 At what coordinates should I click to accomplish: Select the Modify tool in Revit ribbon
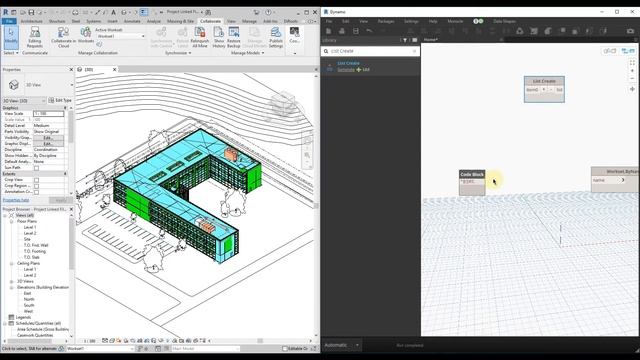11,37
